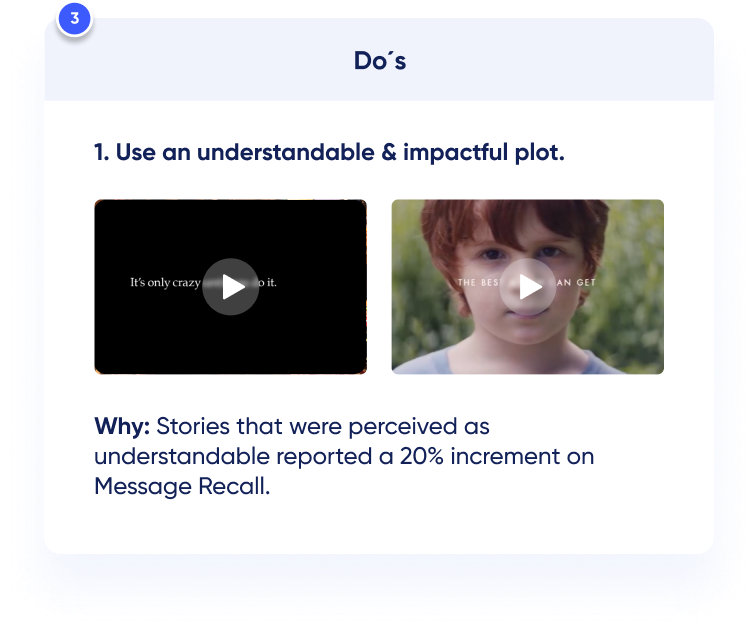
Task: Click the "o it." text on black video
Action: point(268,282)
